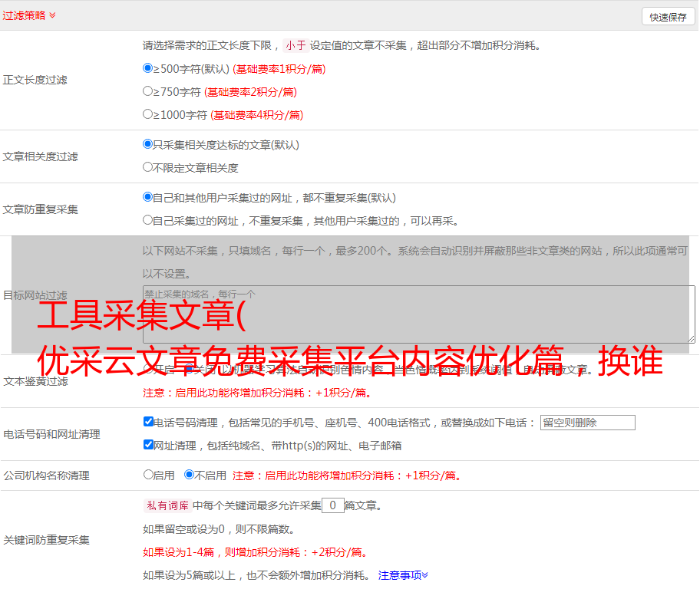Select 只采集相关度达标的文章 option
This screenshot has width=700, height=589.
click(x=148, y=144)
